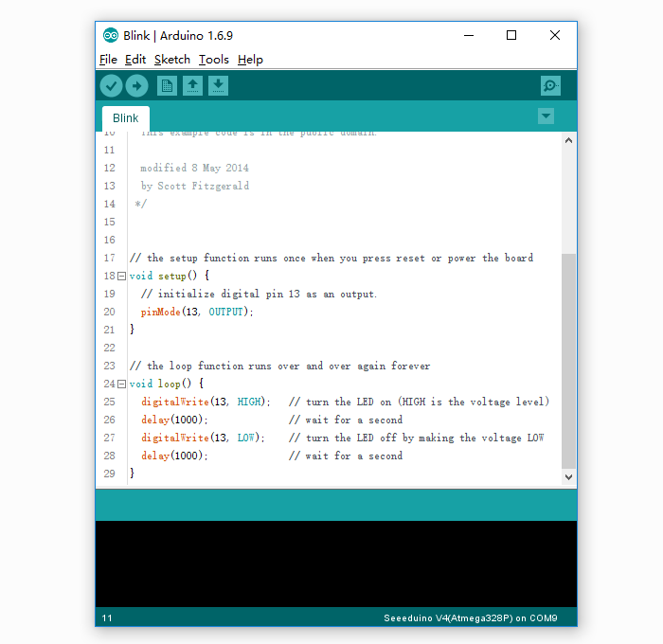The height and width of the screenshot is (644, 663).
Task: Open the Sketch menu
Action: (x=172, y=60)
